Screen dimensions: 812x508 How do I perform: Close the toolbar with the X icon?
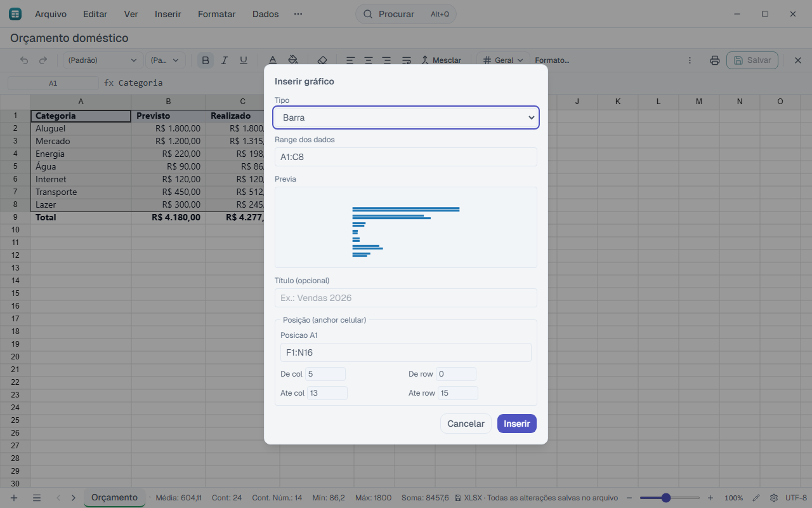(798, 60)
